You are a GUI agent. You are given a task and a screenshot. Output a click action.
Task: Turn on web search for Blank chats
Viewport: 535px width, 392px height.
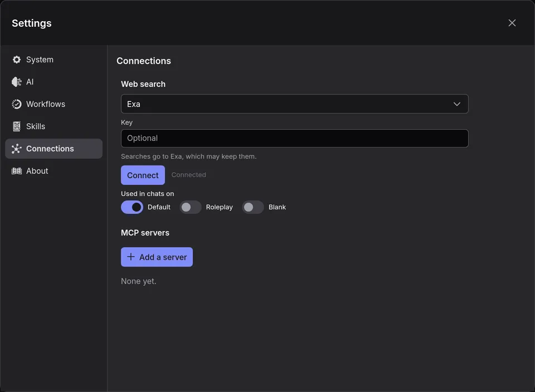pos(253,207)
